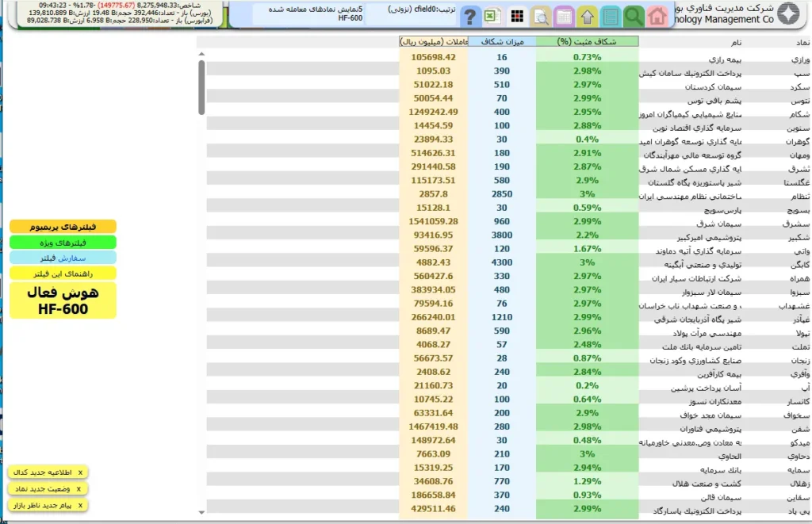Sort by شکاف مثبت (%) column header
Image resolution: width=812 pixels, height=524 pixels.
click(x=587, y=41)
